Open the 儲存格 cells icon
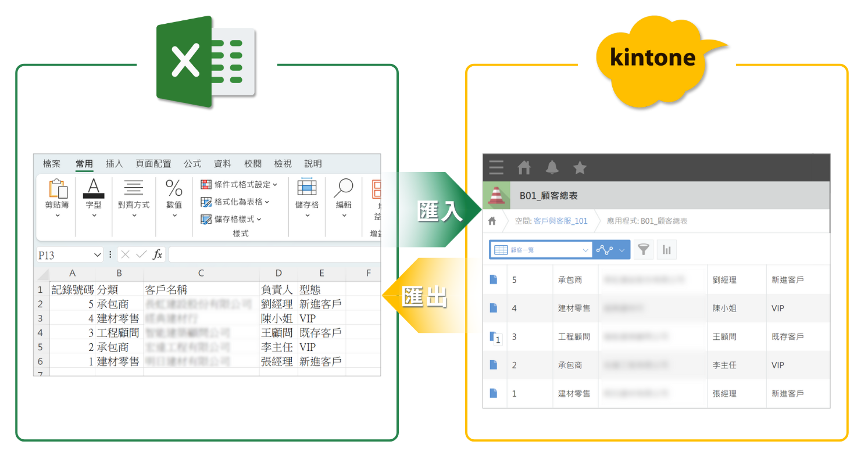The image size is (868, 452). (x=307, y=187)
